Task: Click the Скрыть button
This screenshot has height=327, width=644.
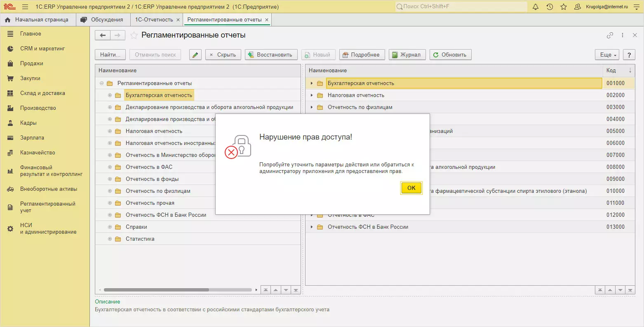Action: point(223,55)
